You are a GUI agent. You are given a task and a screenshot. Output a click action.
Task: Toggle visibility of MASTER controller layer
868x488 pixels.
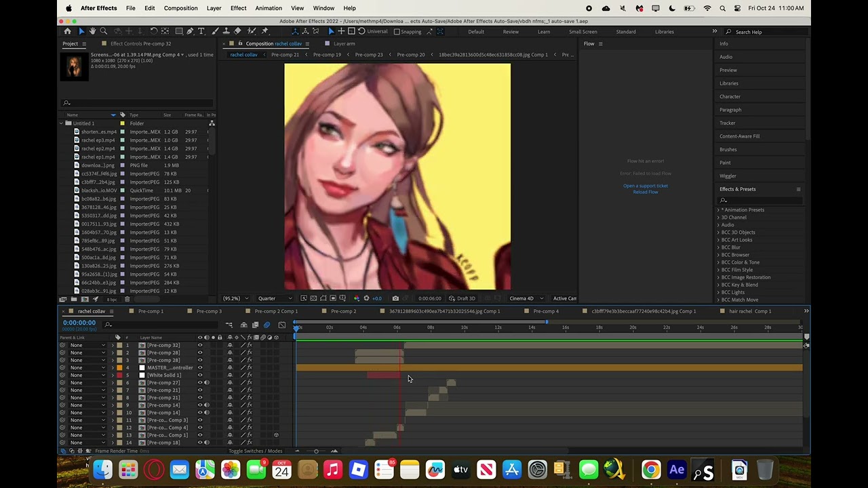click(x=200, y=367)
